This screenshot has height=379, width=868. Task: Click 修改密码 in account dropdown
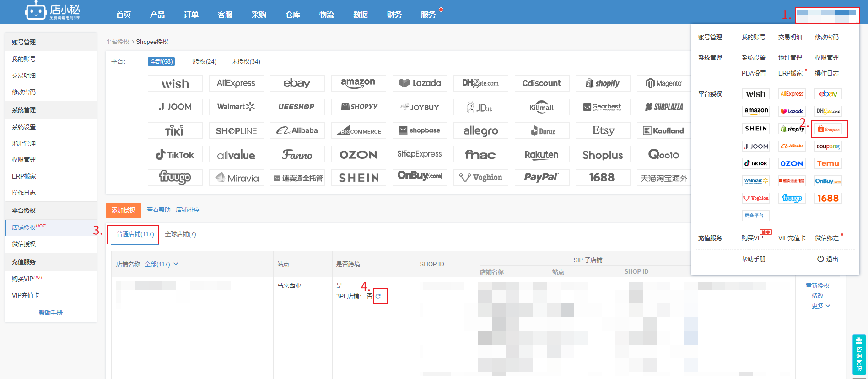[x=827, y=37]
